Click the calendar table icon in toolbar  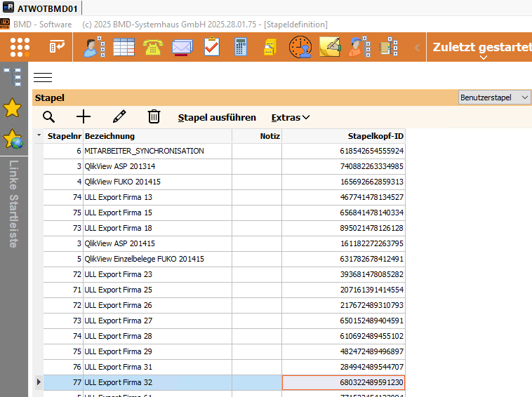124,47
